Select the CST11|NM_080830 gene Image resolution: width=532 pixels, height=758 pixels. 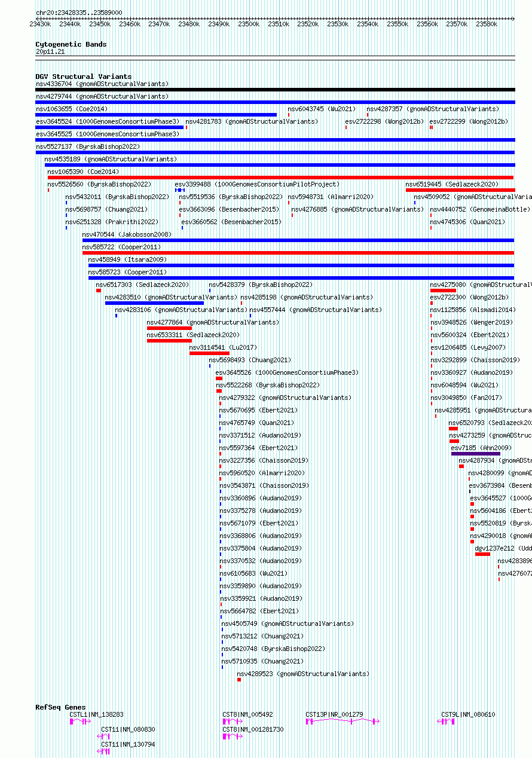tap(128, 729)
